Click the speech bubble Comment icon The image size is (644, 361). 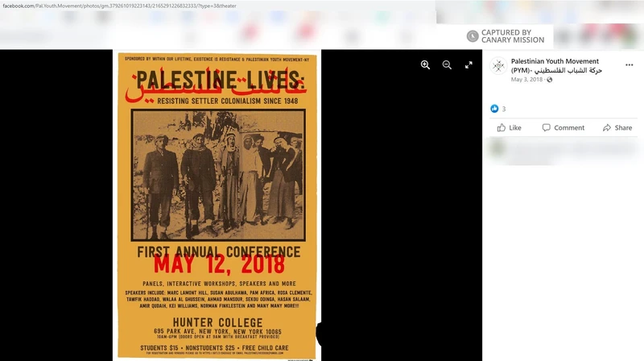click(547, 127)
